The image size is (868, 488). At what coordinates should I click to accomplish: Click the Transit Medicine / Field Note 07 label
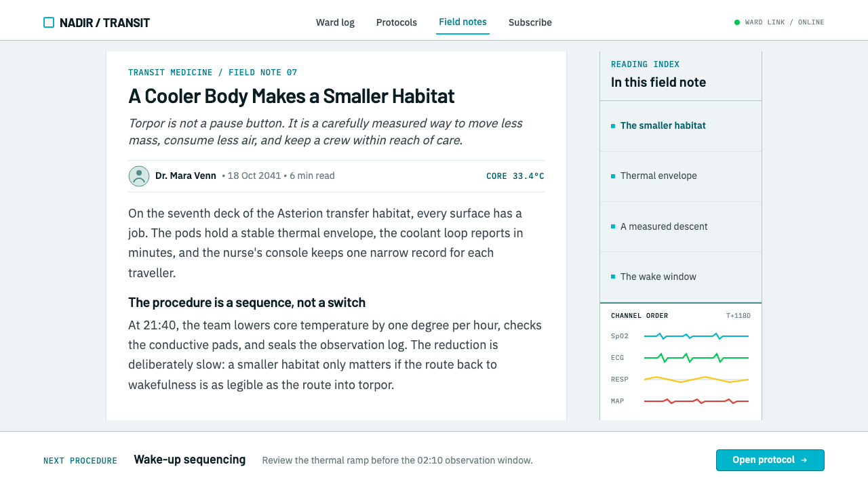click(213, 73)
